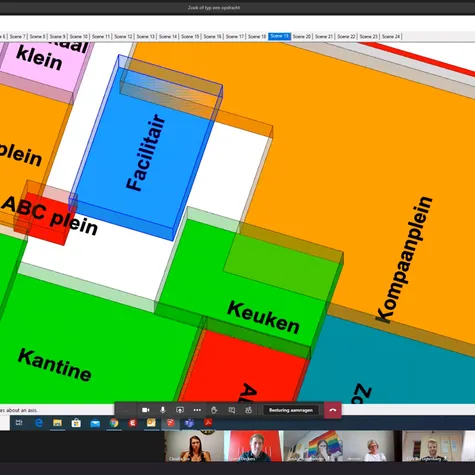
Task: Turn the Teams camera on or off
Action: (x=146, y=410)
